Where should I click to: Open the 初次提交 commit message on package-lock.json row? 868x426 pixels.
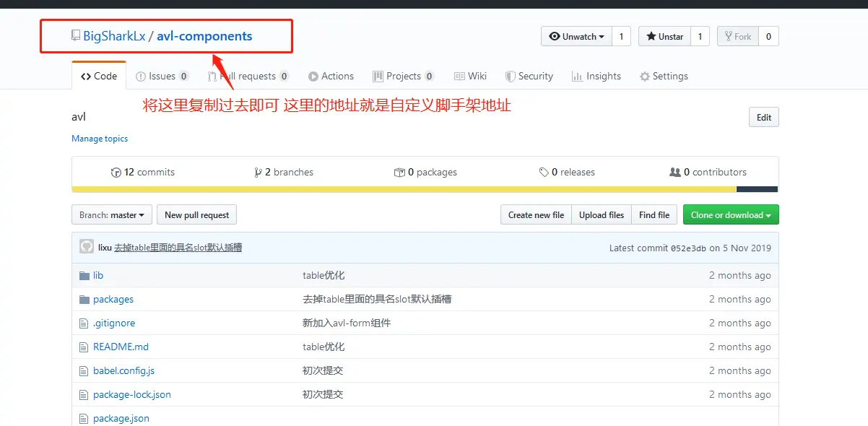pyautogui.click(x=323, y=394)
